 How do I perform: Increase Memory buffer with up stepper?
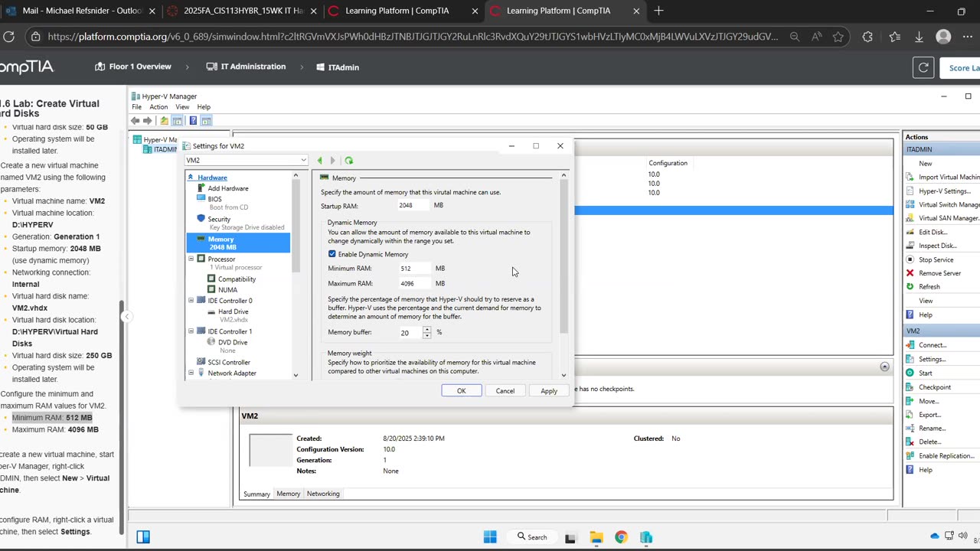click(x=427, y=329)
